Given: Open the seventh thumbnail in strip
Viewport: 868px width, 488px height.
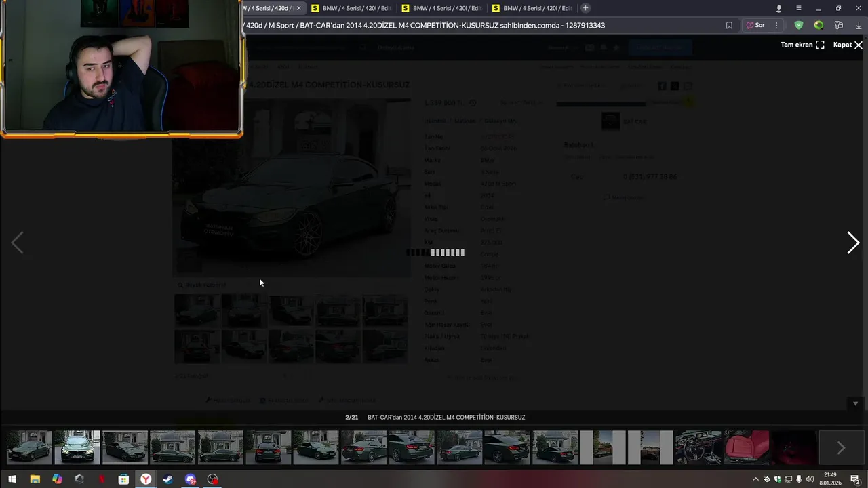Looking at the screenshot, I should click(316, 448).
